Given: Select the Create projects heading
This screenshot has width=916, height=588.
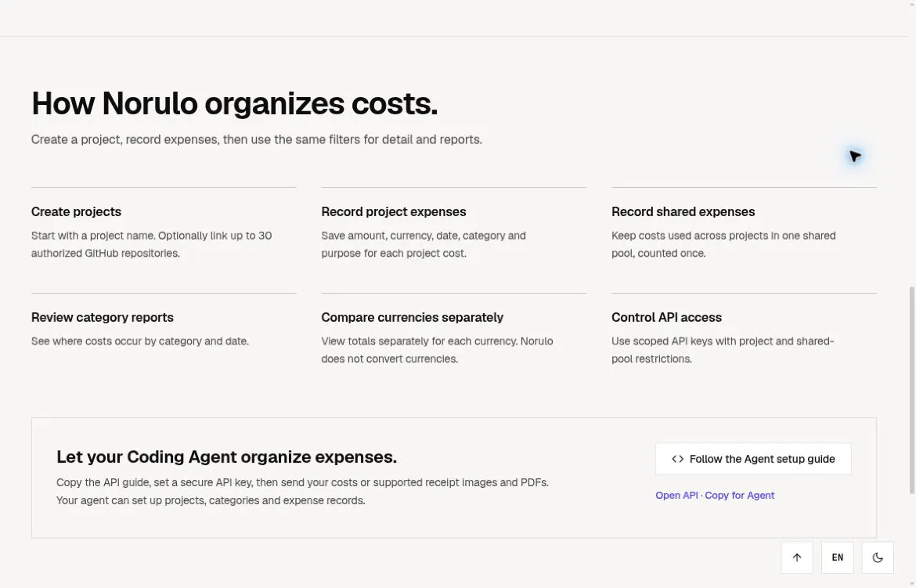Looking at the screenshot, I should pos(76,211).
